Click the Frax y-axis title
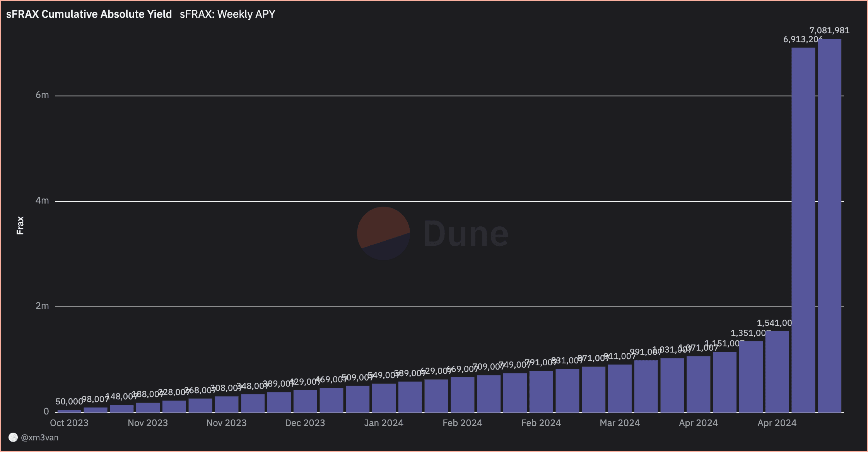Image resolution: width=868 pixels, height=452 pixels. pos(20,225)
